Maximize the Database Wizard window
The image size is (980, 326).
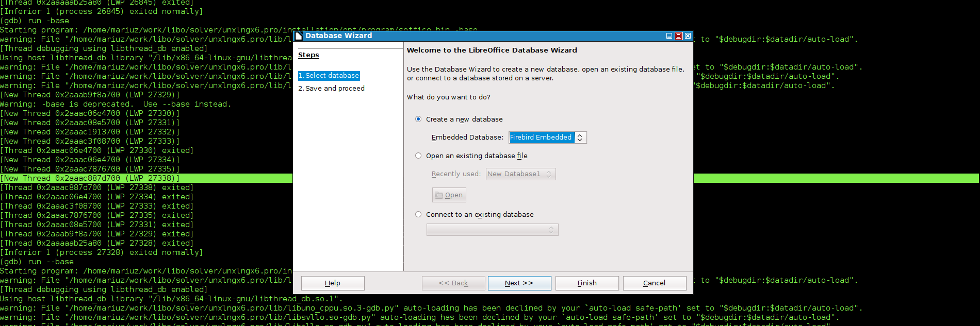pyautogui.click(x=678, y=36)
